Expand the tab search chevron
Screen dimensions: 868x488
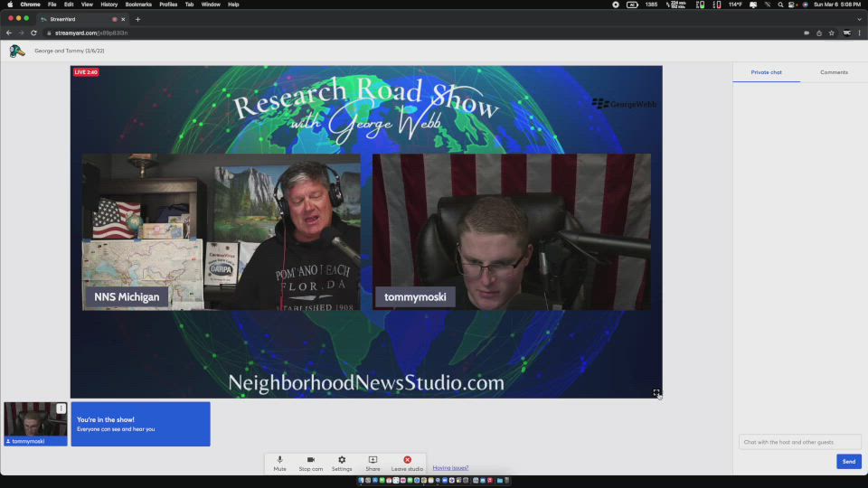(859, 19)
